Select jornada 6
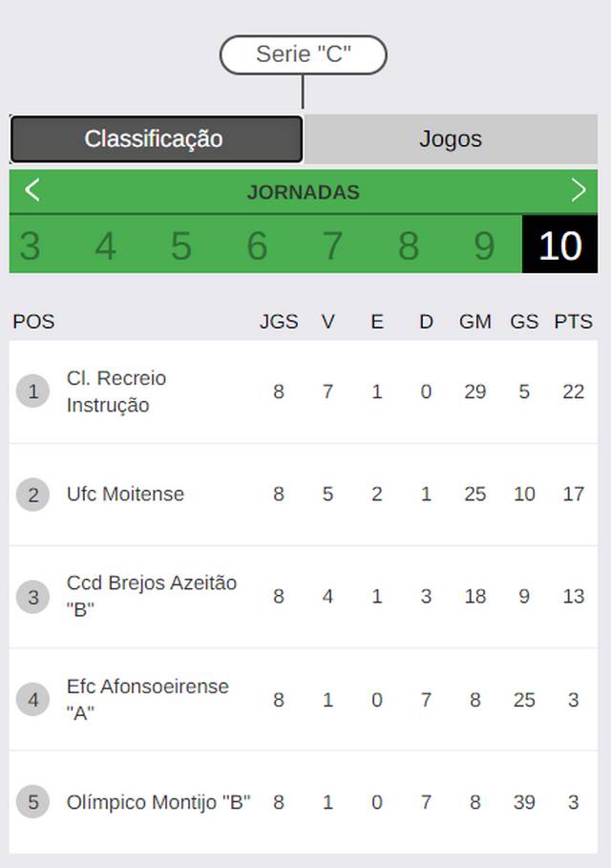The image size is (611, 868). point(257,244)
